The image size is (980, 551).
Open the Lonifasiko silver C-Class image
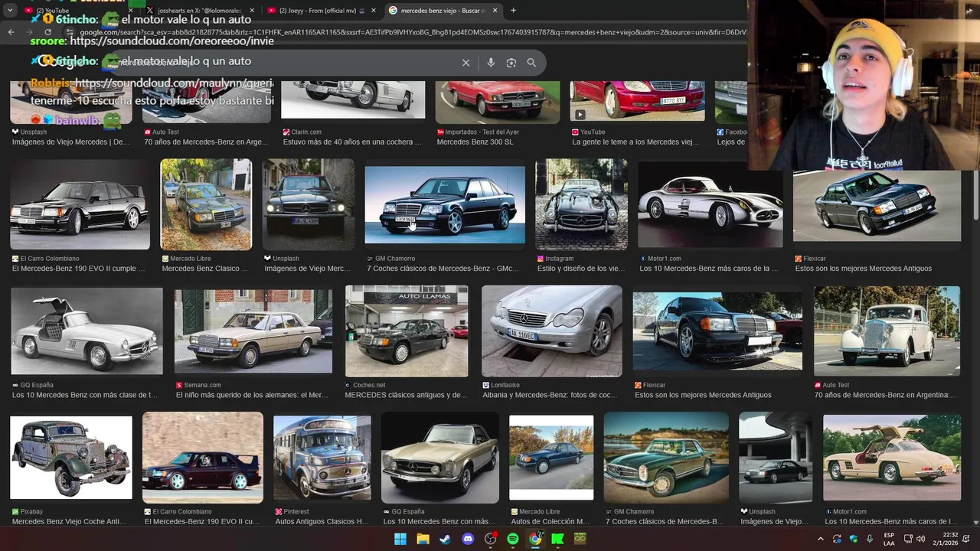point(552,331)
